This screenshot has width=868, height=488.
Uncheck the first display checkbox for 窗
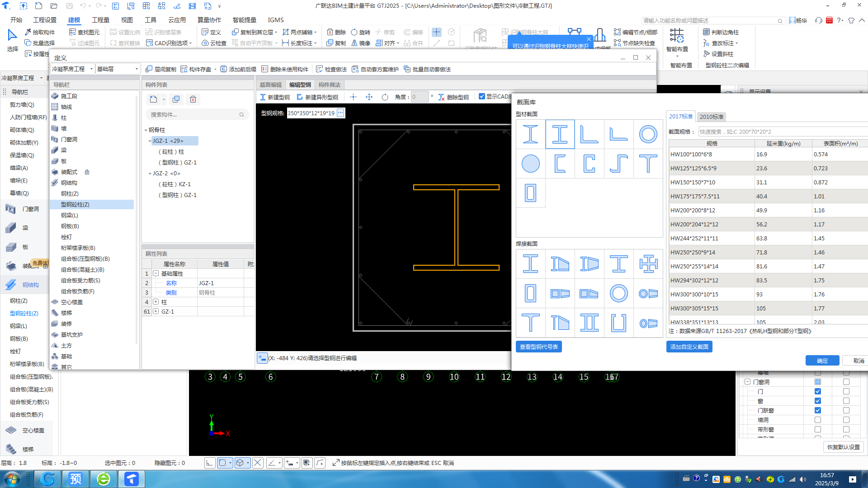tap(818, 401)
